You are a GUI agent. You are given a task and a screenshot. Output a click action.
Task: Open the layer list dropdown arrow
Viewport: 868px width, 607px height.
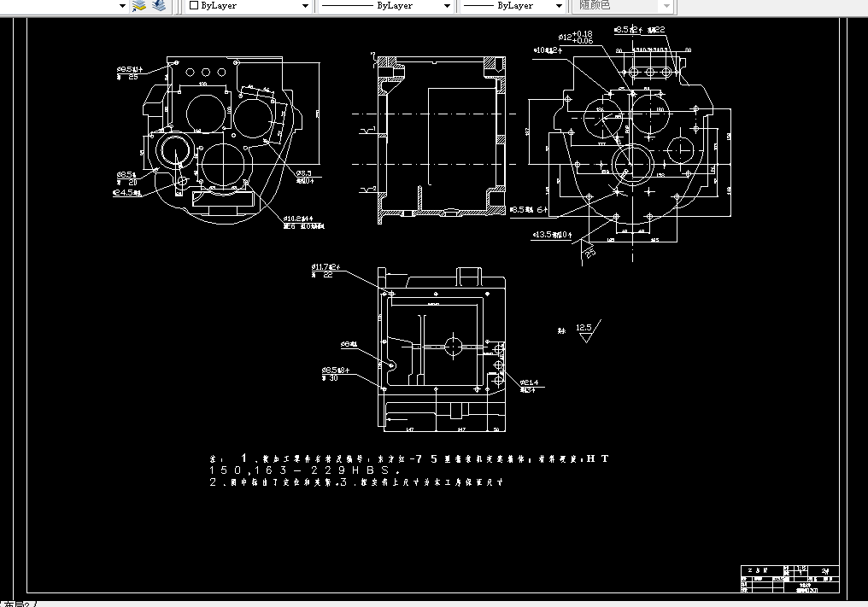point(122,6)
